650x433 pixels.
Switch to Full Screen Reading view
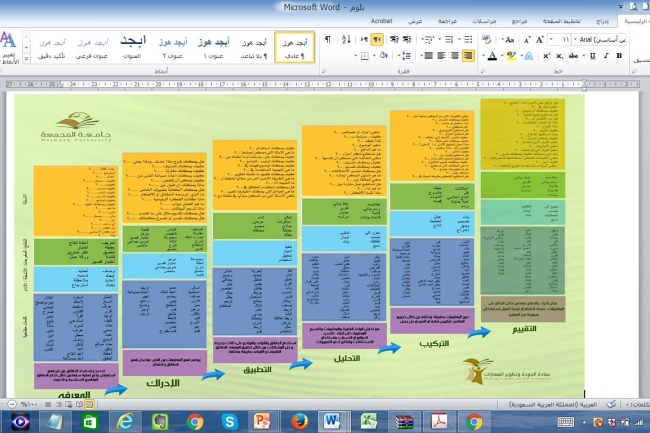(x=79, y=404)
